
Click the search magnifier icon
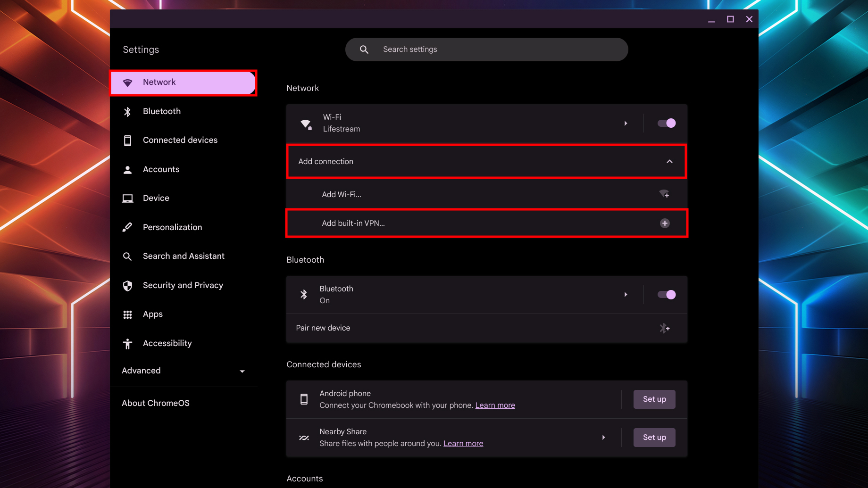[x=364, y=50]
